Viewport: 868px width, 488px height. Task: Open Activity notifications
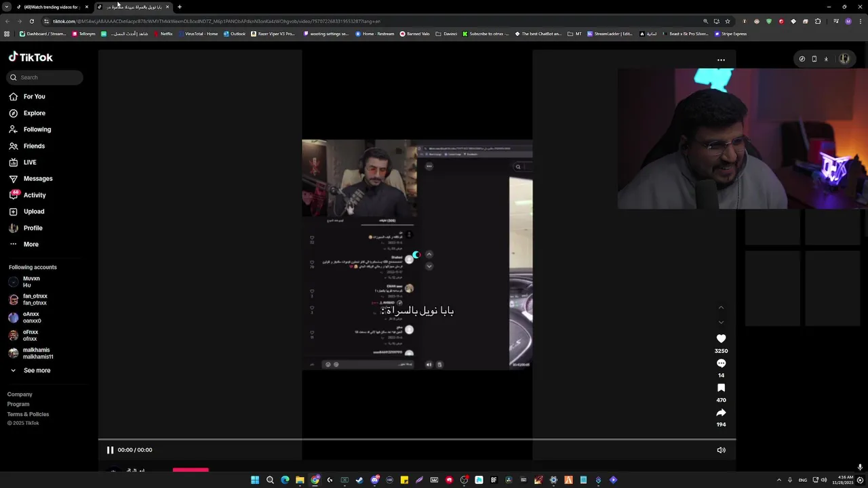(27, 195)
